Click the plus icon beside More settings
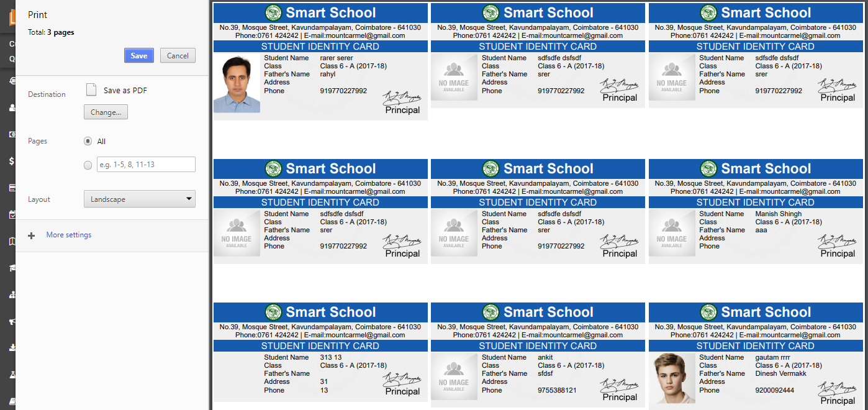The image size is (868, 410). pyautogui.click(x=32, y=235)
